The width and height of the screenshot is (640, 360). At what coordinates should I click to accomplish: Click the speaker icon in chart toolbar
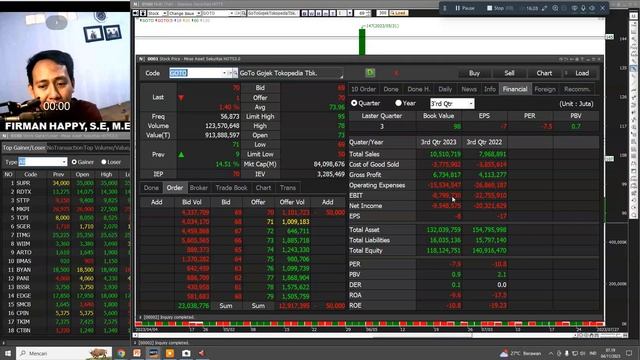[136, 13]
